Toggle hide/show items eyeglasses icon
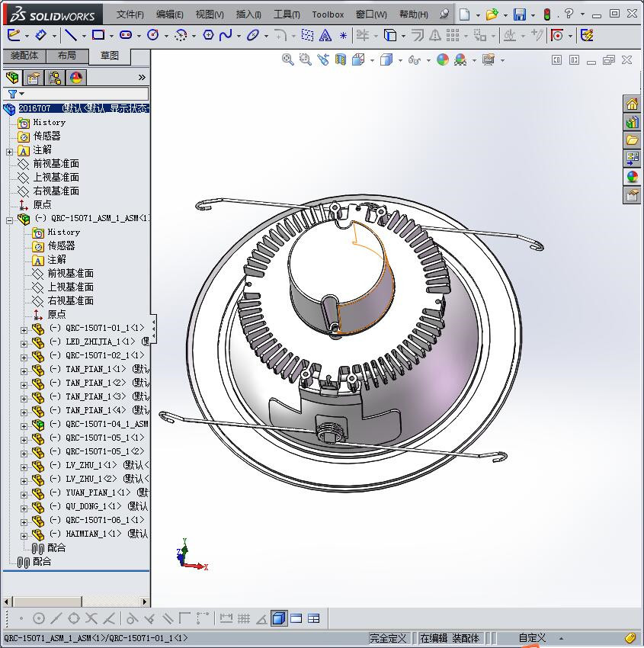 point(414,59)
